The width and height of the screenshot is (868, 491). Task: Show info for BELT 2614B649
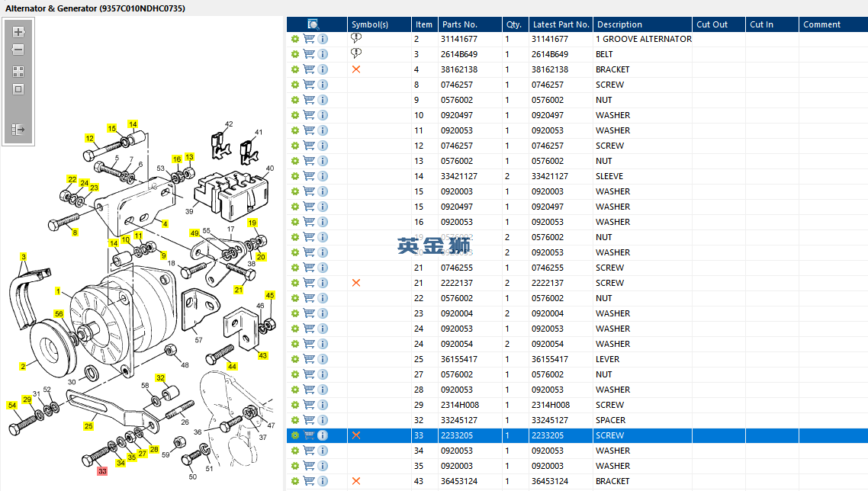tap(323, 54)
